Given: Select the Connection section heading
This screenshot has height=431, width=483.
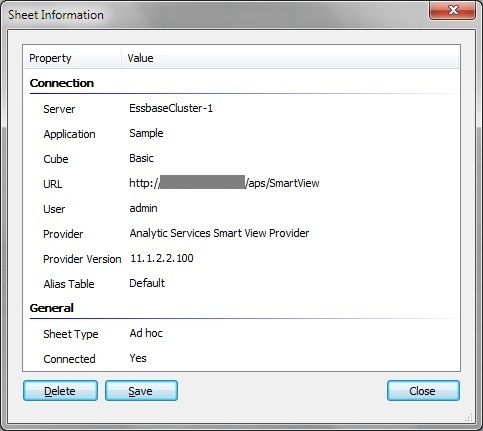Looking at the screenshot, I should tap(62, 83).
